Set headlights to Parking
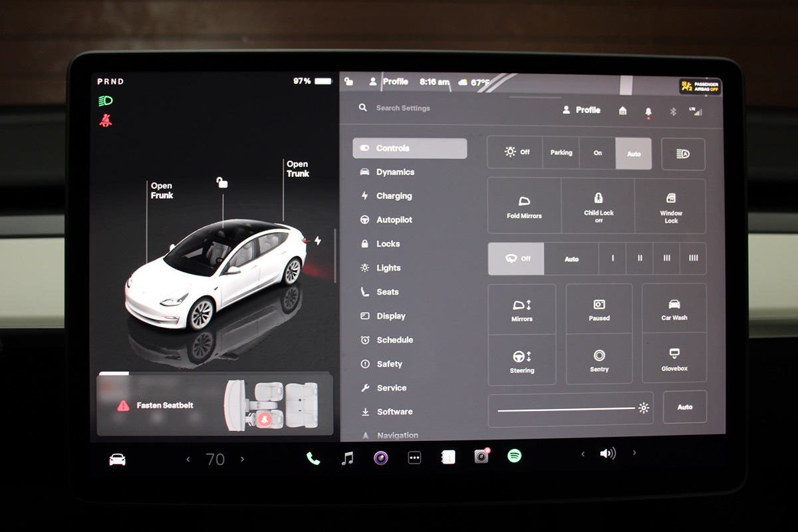This screenshot has height=532, width=798. click(x=561, y=153)
